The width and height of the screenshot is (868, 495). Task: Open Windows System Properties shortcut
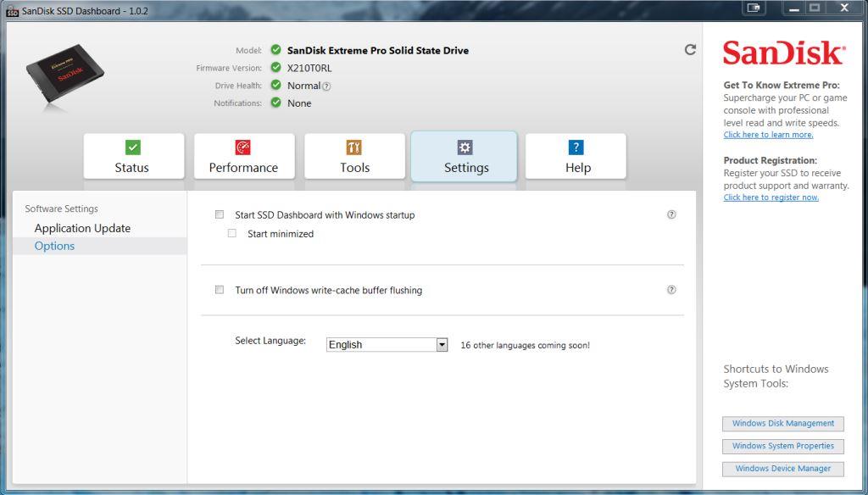point(782,447)
